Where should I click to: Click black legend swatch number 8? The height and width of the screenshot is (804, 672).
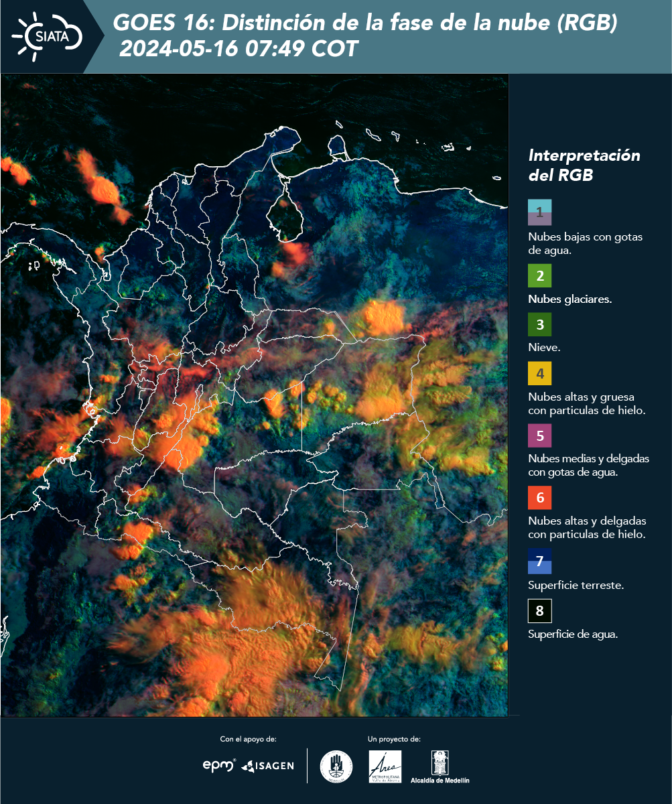[540, 611]
